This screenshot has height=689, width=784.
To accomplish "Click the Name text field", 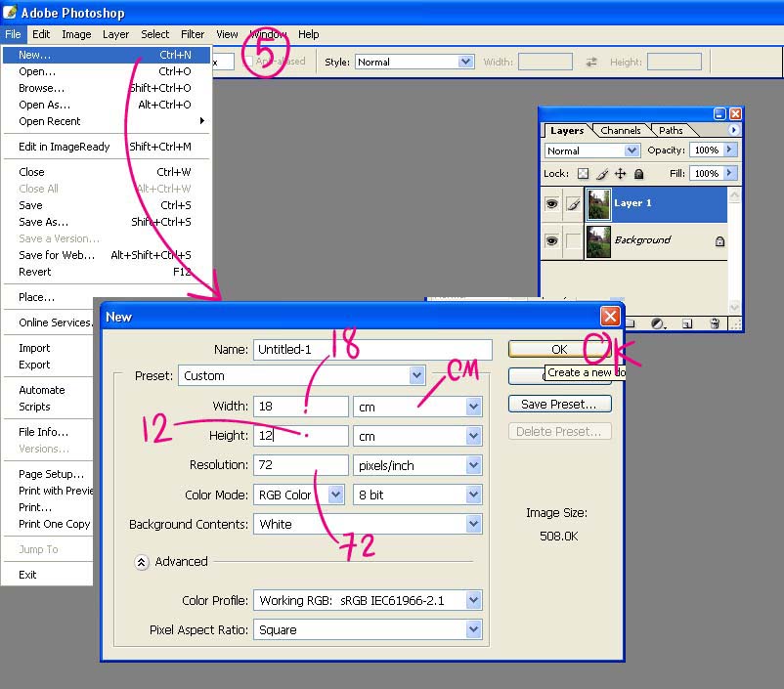I will [371, 349].
